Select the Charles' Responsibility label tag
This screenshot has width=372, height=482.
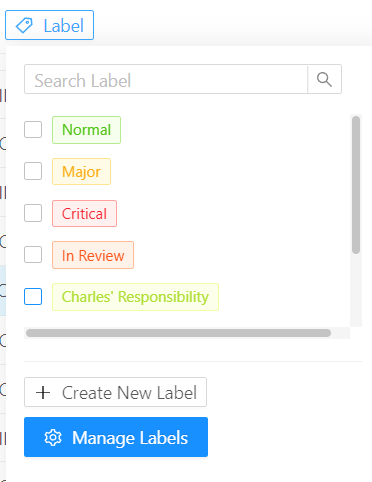point(135,297)
